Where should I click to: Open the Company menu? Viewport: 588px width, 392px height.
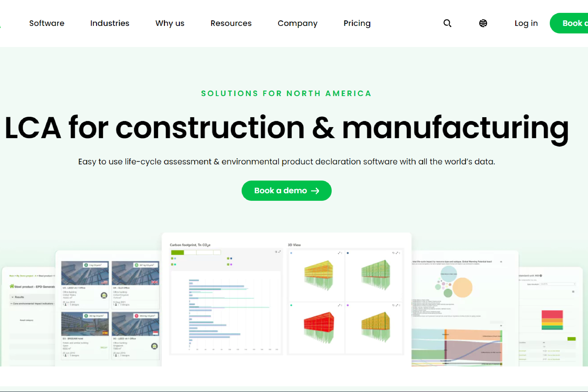pyautogui.click(x=297, y=23)
